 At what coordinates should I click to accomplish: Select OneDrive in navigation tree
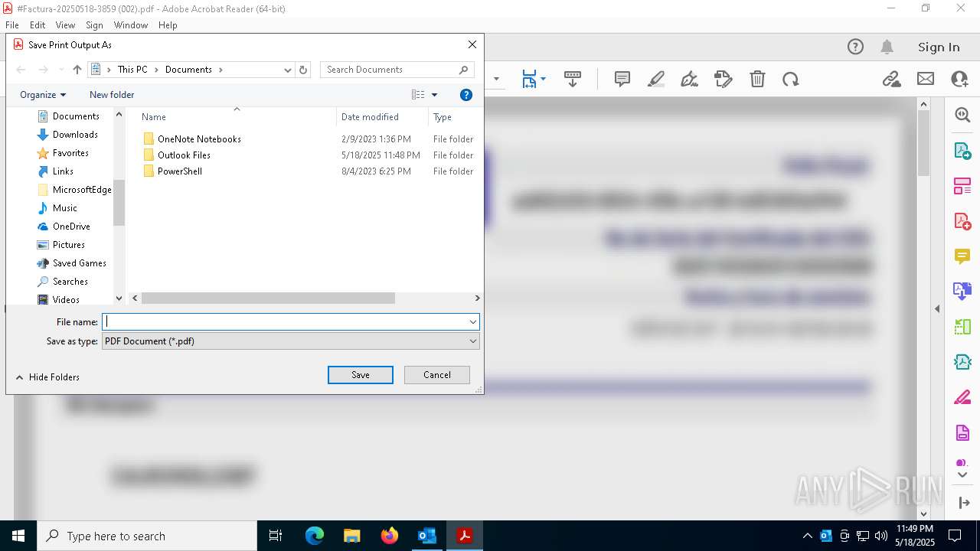point(71,227)
